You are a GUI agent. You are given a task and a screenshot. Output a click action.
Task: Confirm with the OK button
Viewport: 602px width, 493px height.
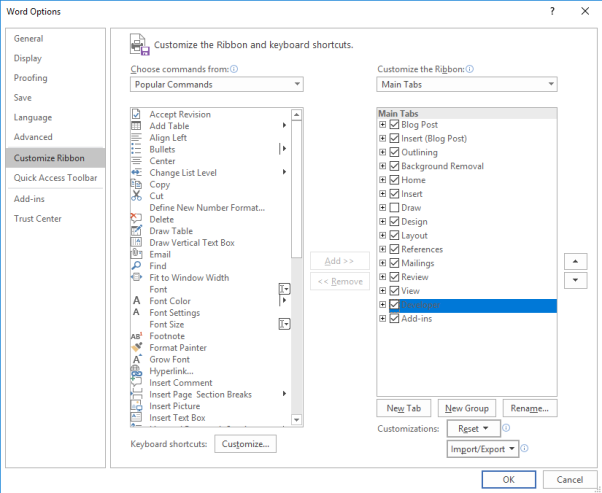(509, 480)
